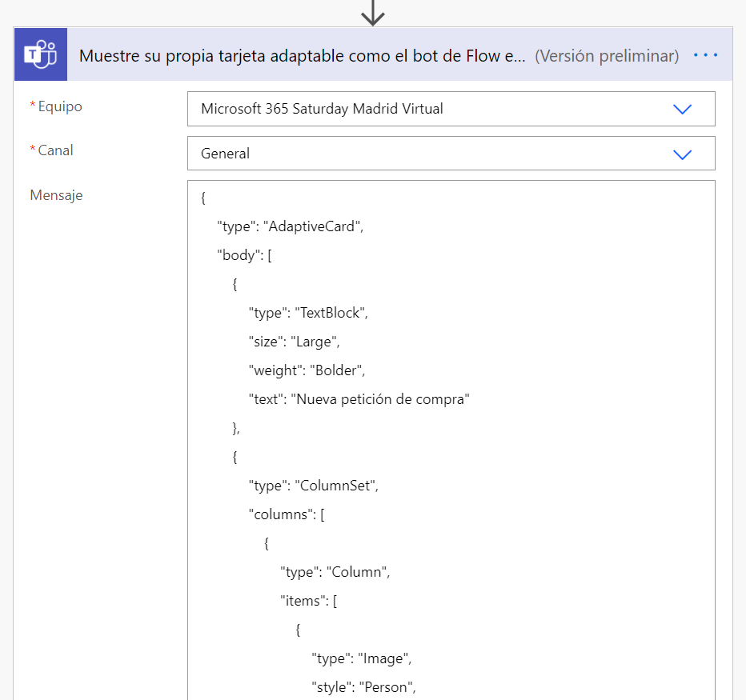746x700 pixels.
Task: Expand the Canal dropdown chevron
Action: [x=682, y=154]
